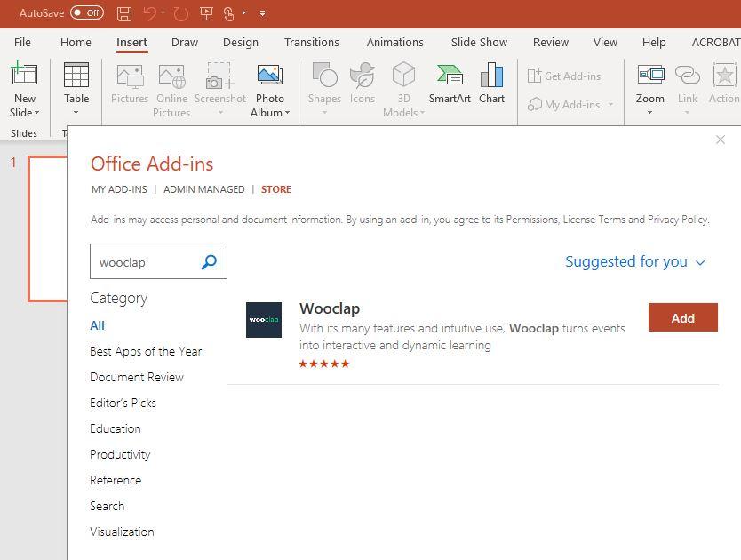
Task: Open the ADMIN MANAGED tab
Action: coord(203,189)
